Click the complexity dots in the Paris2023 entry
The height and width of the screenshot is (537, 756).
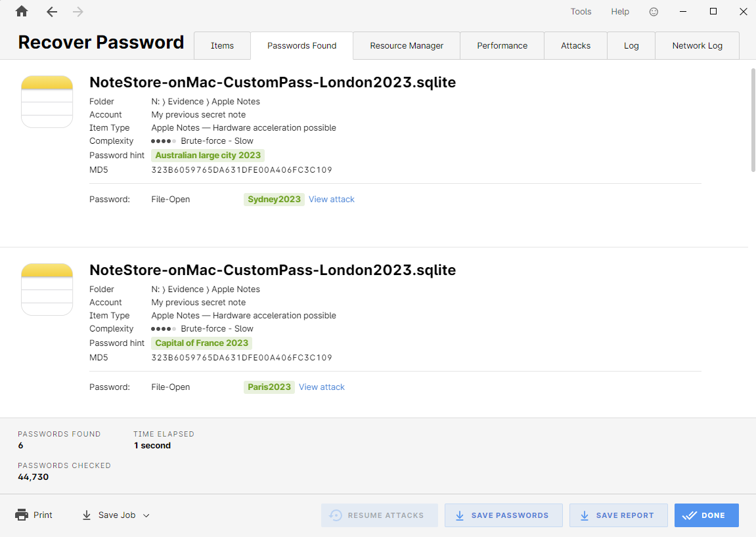point(164,329)
